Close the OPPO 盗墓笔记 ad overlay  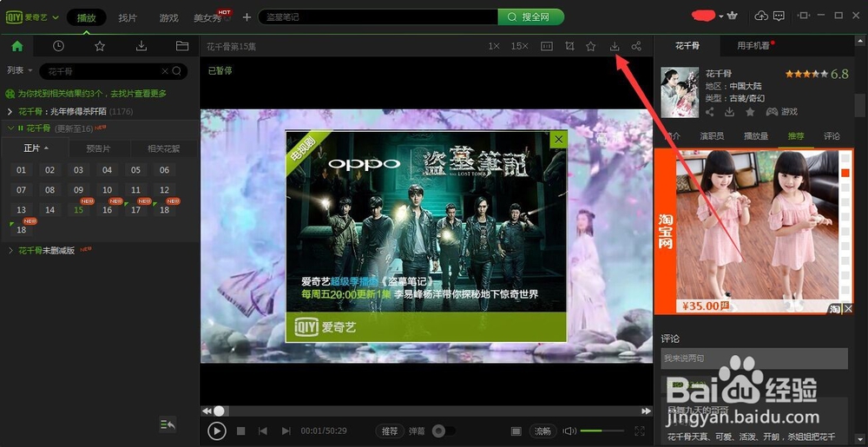[x=558, y=140]
